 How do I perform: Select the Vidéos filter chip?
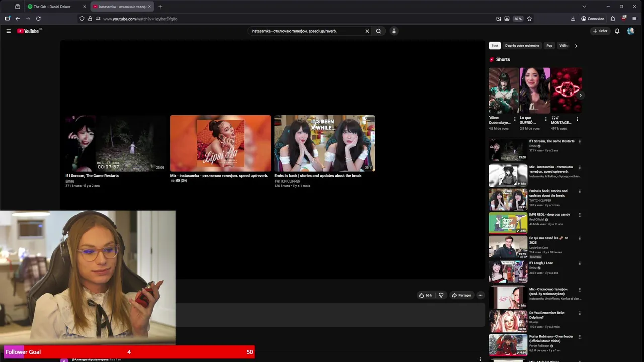[x=563, y=46]
